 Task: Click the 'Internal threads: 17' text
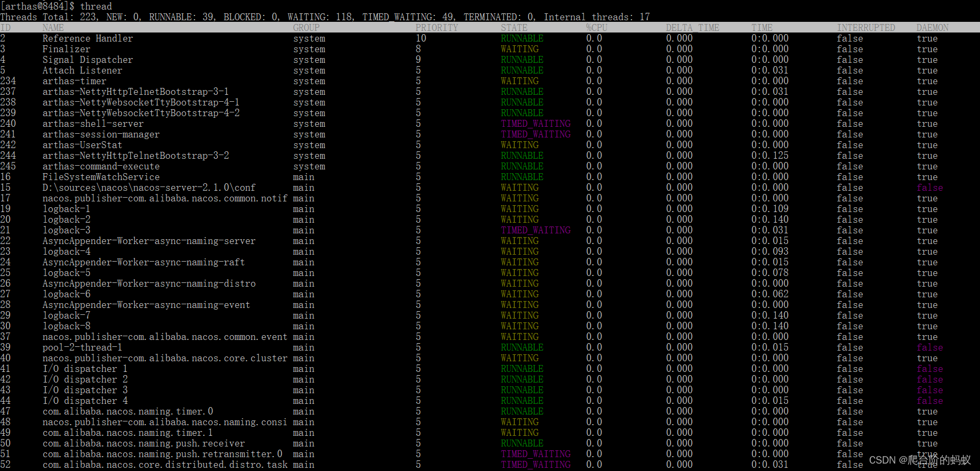coord(597,17)
